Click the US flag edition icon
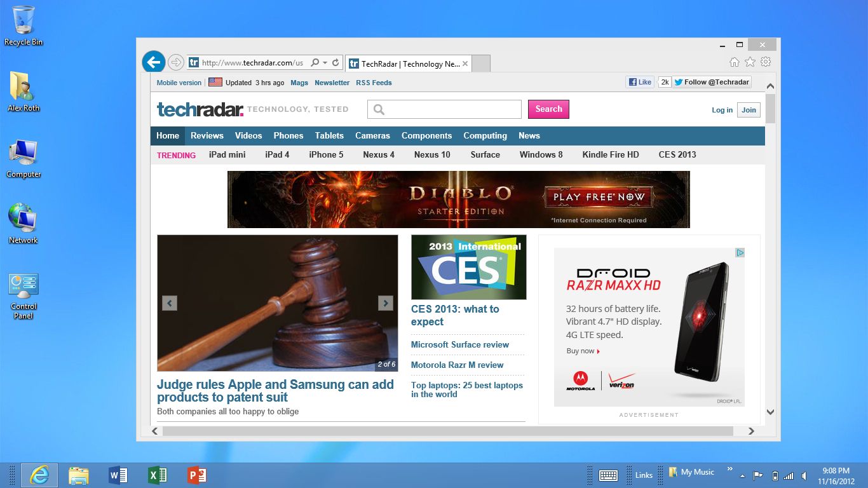This screenshot has height=488, width=868. [215, 82]
